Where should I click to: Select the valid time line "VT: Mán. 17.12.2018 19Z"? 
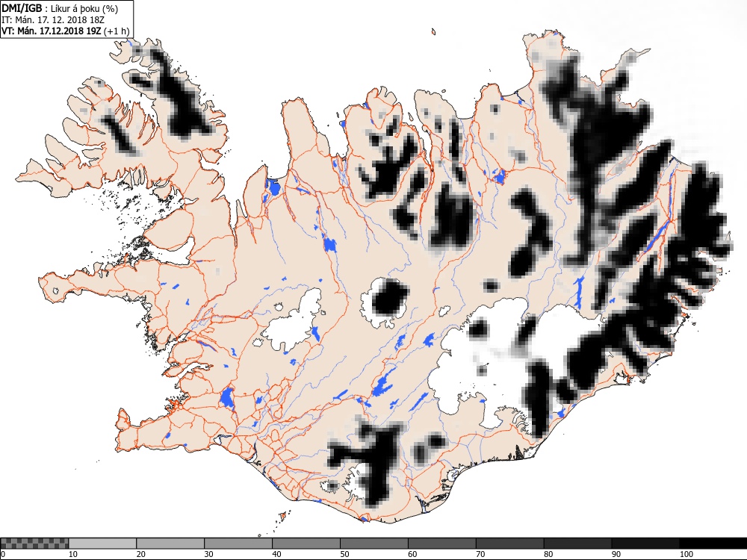[x=52, y=31]
